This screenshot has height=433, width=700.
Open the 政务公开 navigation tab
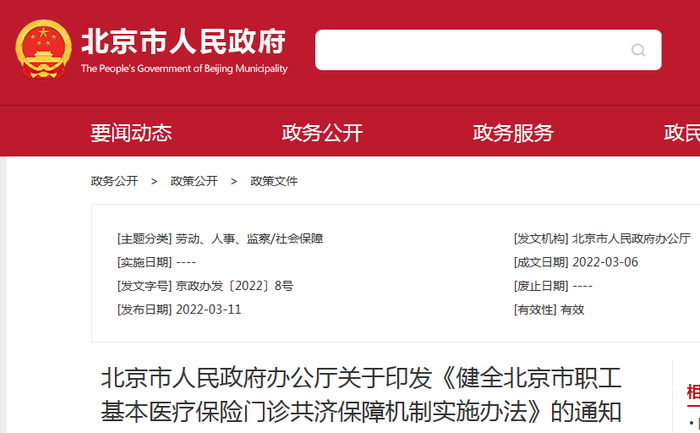click(322, 133)
